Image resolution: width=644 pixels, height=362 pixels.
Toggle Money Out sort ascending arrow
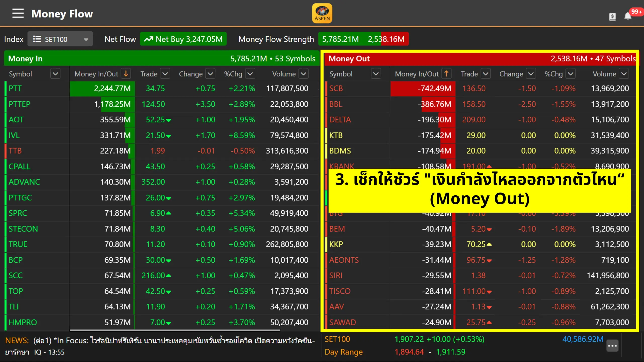click(x=446, y=74)
